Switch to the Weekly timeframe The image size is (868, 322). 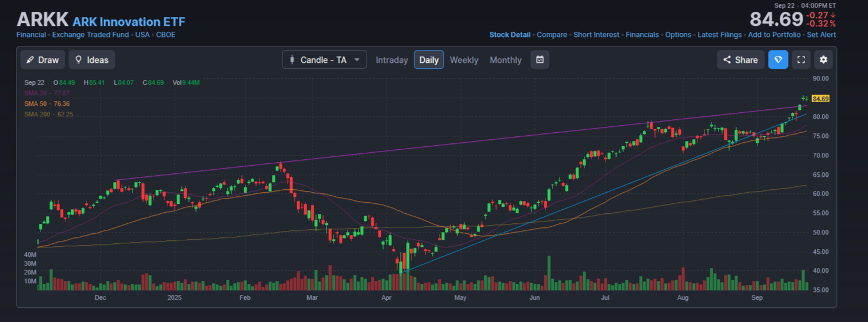point(464,60)
